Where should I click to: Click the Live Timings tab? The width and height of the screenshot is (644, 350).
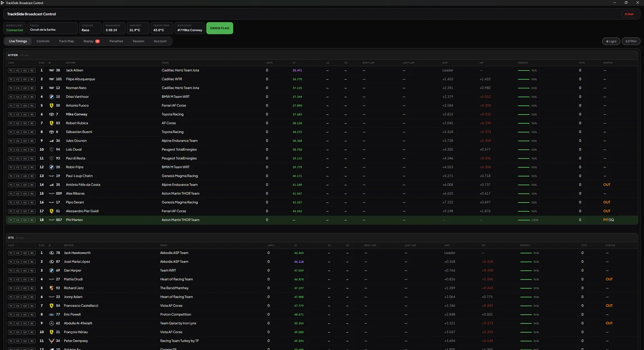(18, 41)
